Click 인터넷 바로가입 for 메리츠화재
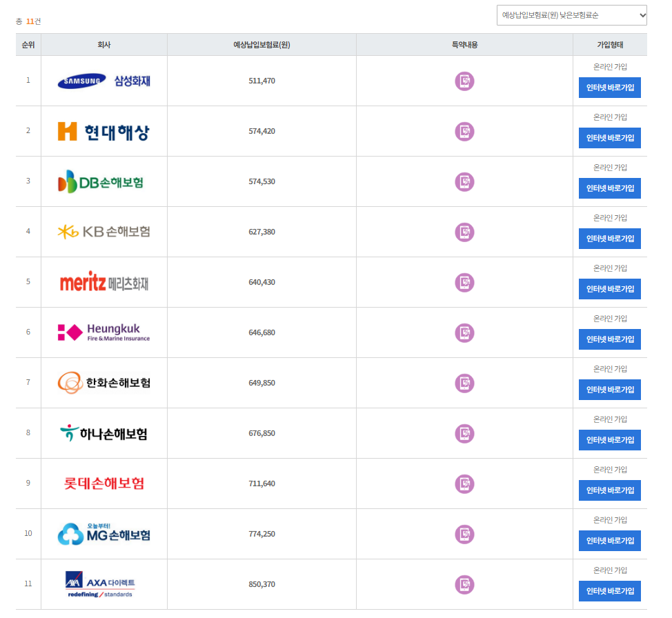The height and width of the screenshot is (618, 672). click(609, 289)
